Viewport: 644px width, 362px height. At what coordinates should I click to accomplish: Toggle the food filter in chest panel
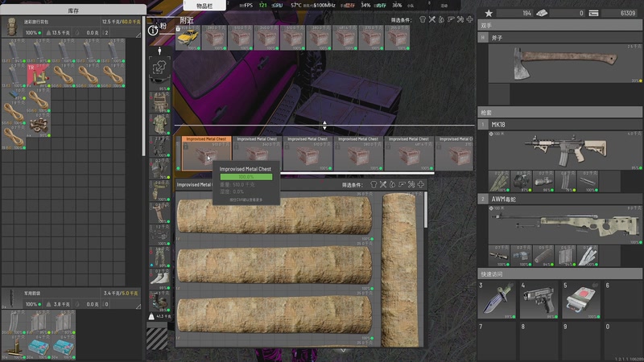[x=383, y=185]
